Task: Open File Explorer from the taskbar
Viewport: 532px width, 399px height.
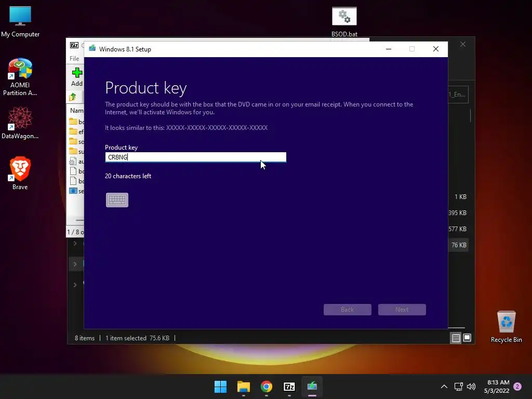Action: tap(243, 387)
